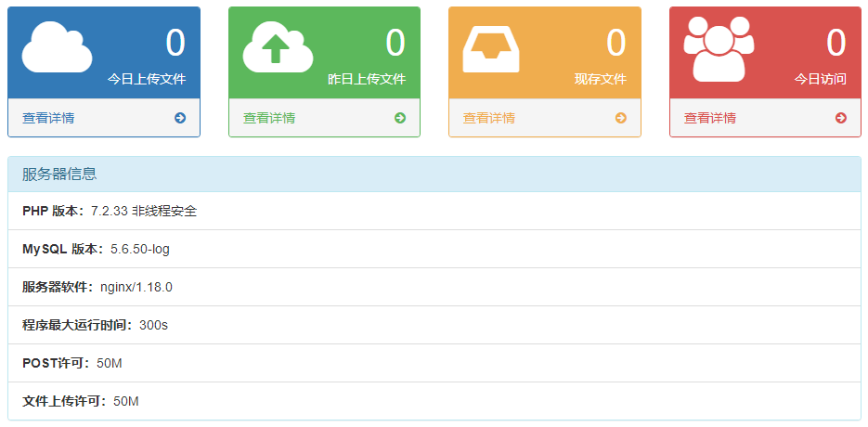Click the red arrow circle icon
Viewport: 868px width, 427px height.
(x=841, y=118)
